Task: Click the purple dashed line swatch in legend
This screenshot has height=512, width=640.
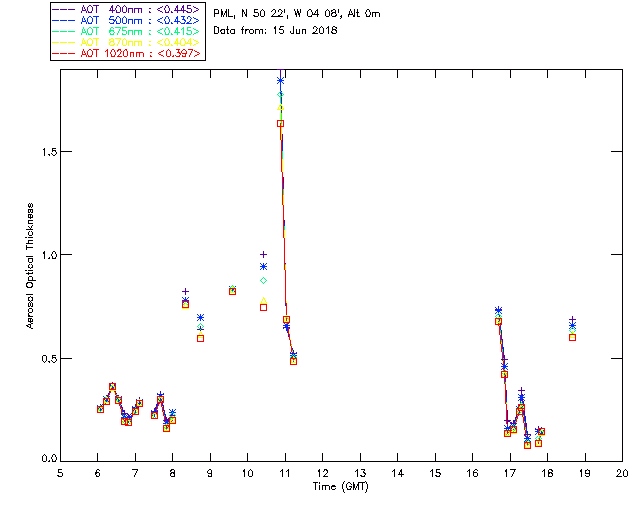Action: [64, 9]
